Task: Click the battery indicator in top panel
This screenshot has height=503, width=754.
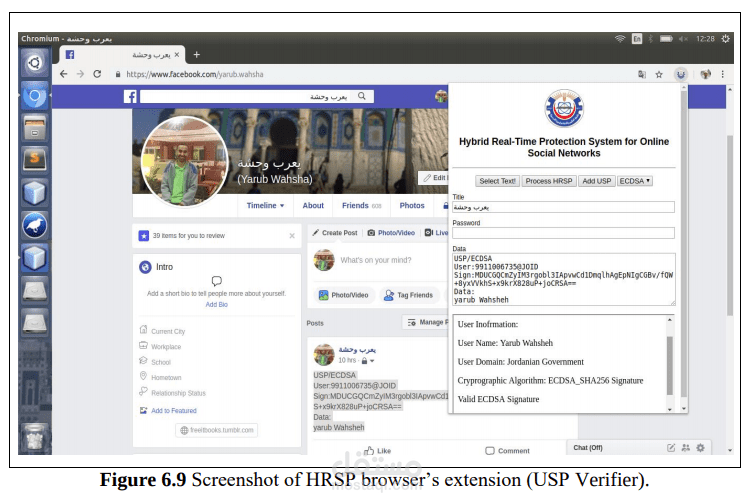Action: point(666,39)
